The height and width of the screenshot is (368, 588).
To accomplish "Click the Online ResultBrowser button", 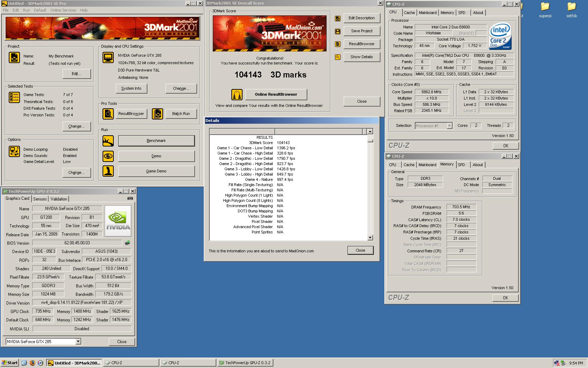I will tap(276, 95).
